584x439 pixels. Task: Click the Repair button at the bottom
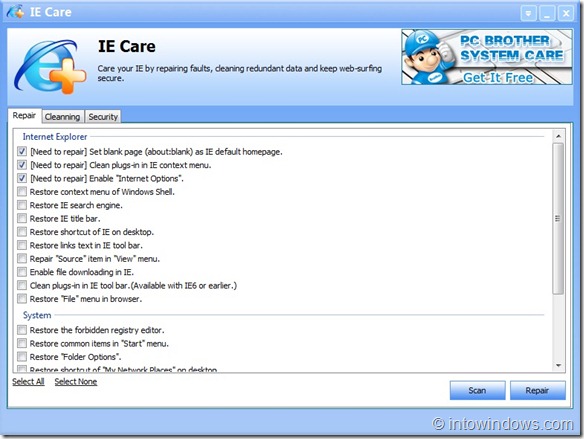[537, 390]
